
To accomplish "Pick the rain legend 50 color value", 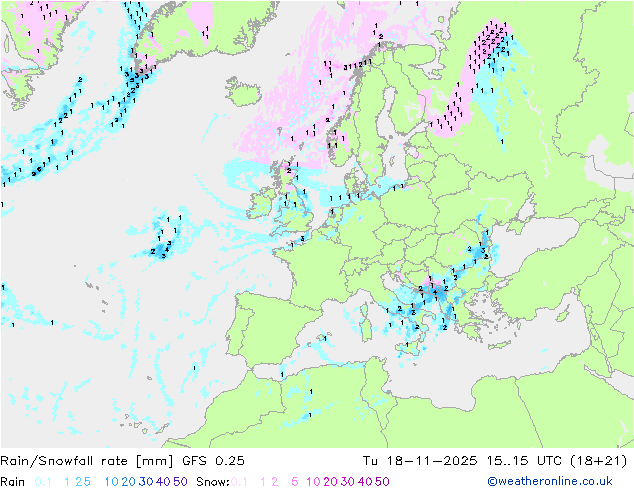I will coord(180,482).
